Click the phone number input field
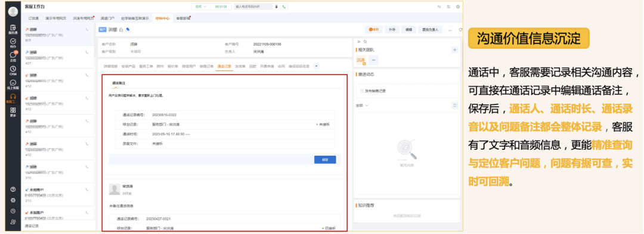644x234 pixels. pyautogui.click(x=253, y=7)
